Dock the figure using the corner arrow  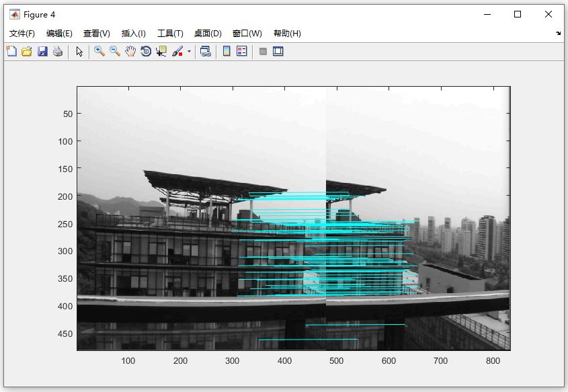pos(558,34)
